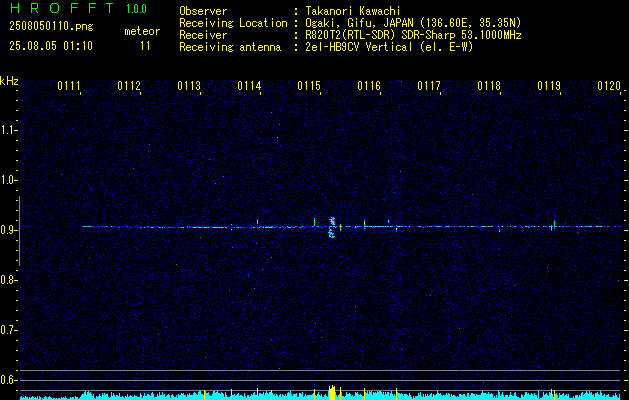Click the 0.8 frequency axis label
Screen dimensions: 629x400
[x=8, y=280]
